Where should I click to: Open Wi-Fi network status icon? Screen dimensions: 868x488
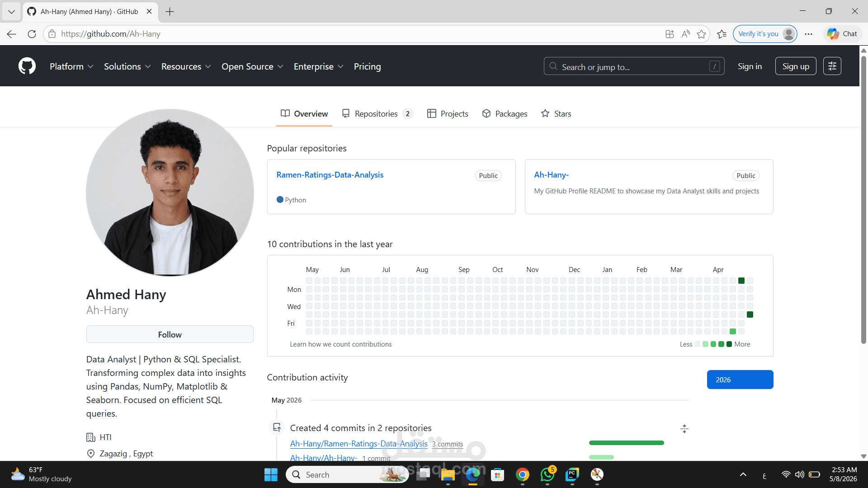pyautogui.click(x=786, y=474)
